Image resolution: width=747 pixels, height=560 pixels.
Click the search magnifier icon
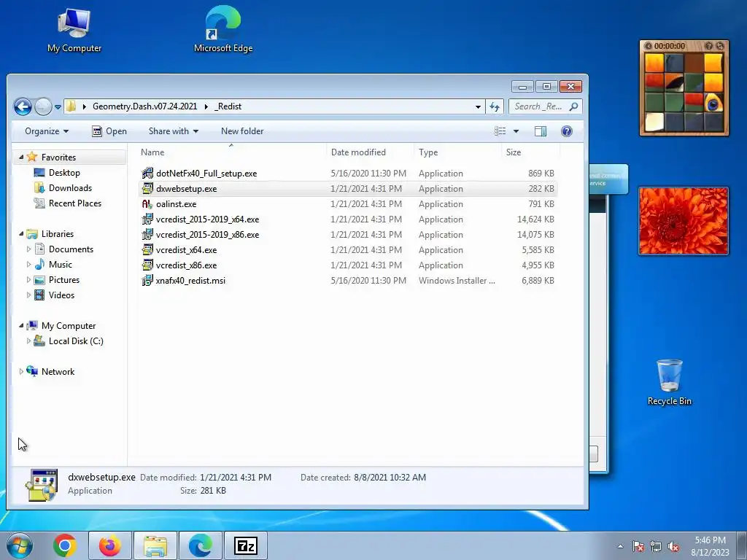click(x=574, y=106)
